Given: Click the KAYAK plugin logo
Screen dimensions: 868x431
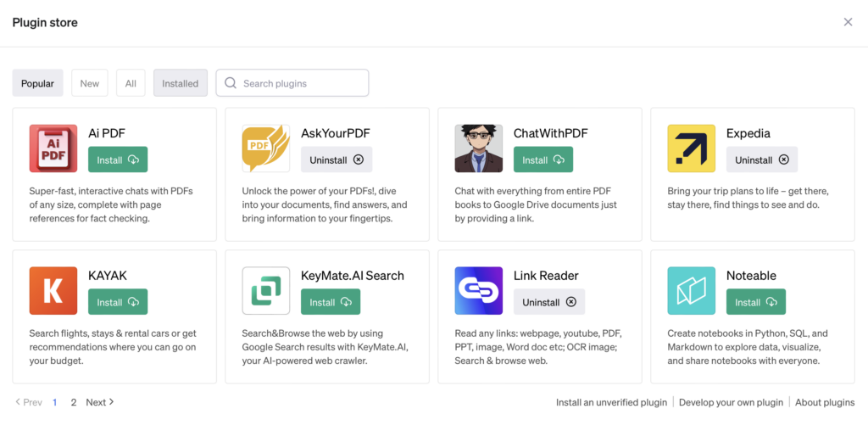Looking at the screenshot, I should 53,291.
